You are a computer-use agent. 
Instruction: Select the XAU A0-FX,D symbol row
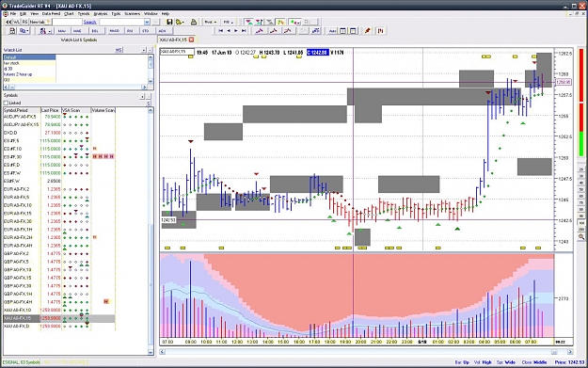(59, 327)
